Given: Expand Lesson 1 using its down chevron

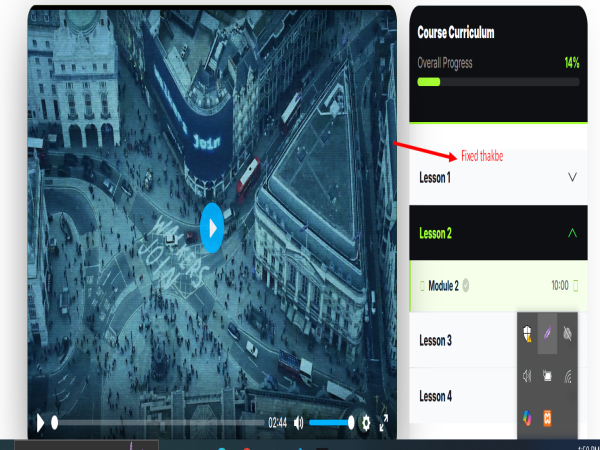Looking at the screenshot, I should coord(572,177).
